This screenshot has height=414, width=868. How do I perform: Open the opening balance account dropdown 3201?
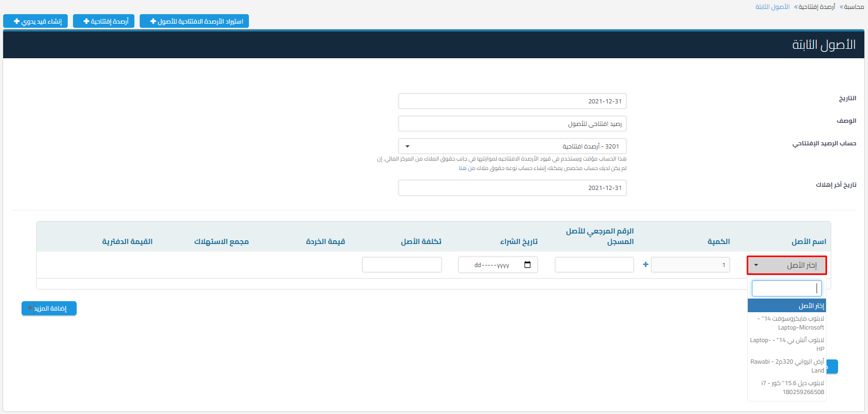(x=512, y=146)
